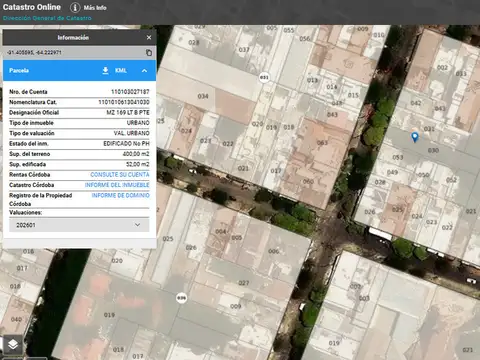Click the blue location pin marker
The width and height of the screenshot is (480, 360).
(415, 137)
